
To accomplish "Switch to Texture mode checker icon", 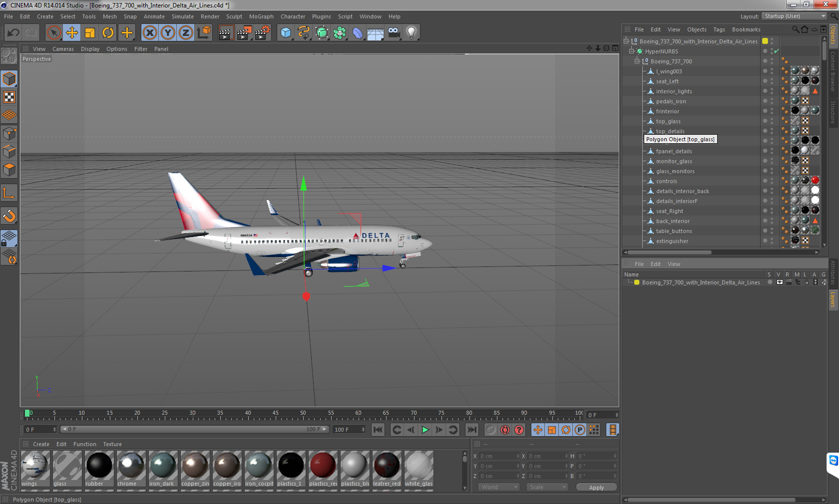I will click(9, 97).
